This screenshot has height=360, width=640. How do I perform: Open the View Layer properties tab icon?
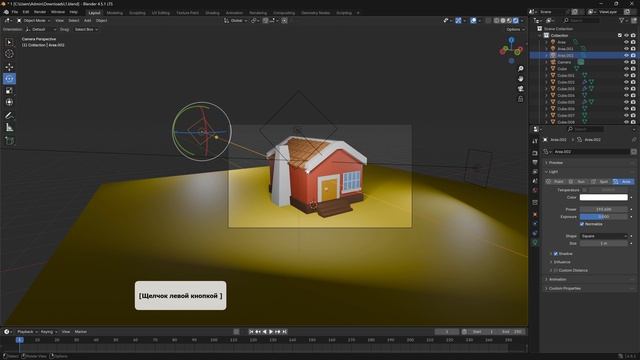[535, 172]
